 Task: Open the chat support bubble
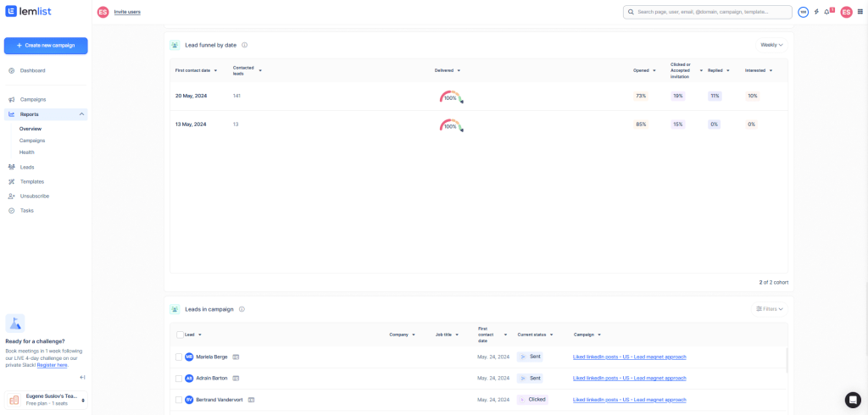(853, 400)
